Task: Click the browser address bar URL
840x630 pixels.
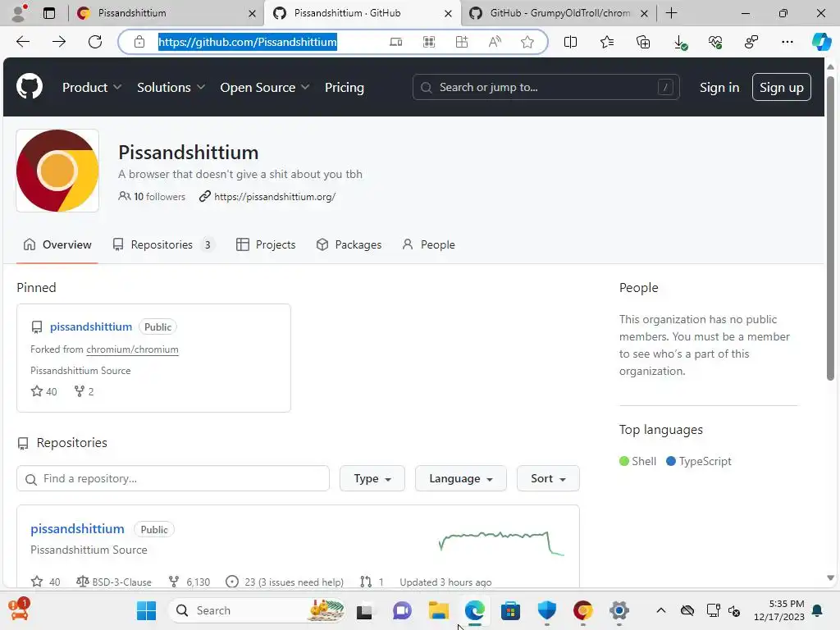Action: coord(248,42)
